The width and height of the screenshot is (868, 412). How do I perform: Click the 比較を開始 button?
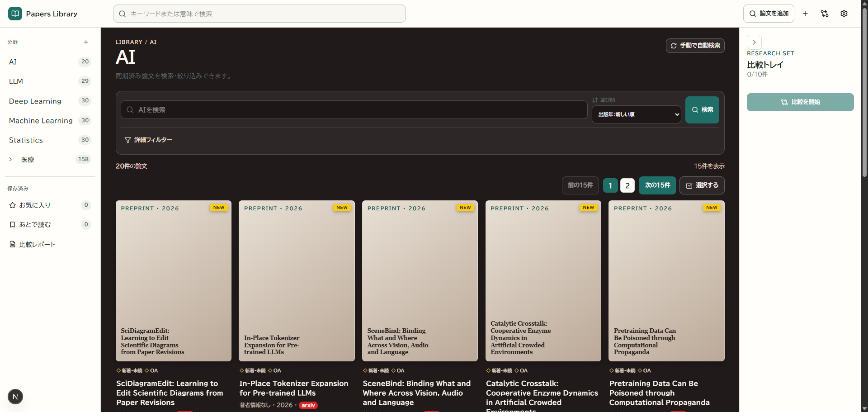[x=800, y=102]
